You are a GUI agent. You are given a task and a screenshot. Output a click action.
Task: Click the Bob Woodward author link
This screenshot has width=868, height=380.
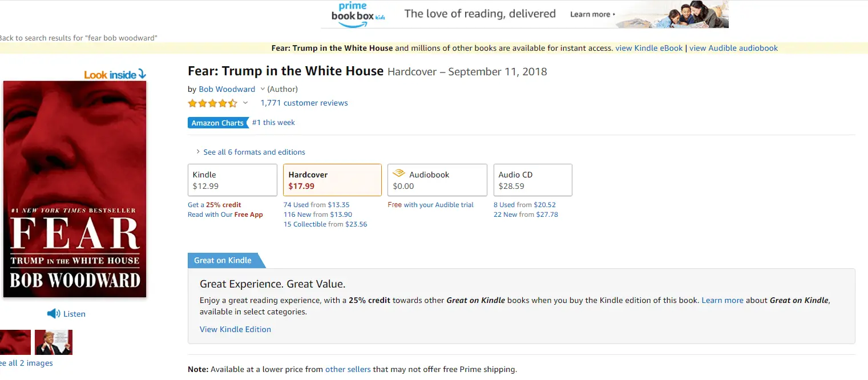click(x=227, y=89)
